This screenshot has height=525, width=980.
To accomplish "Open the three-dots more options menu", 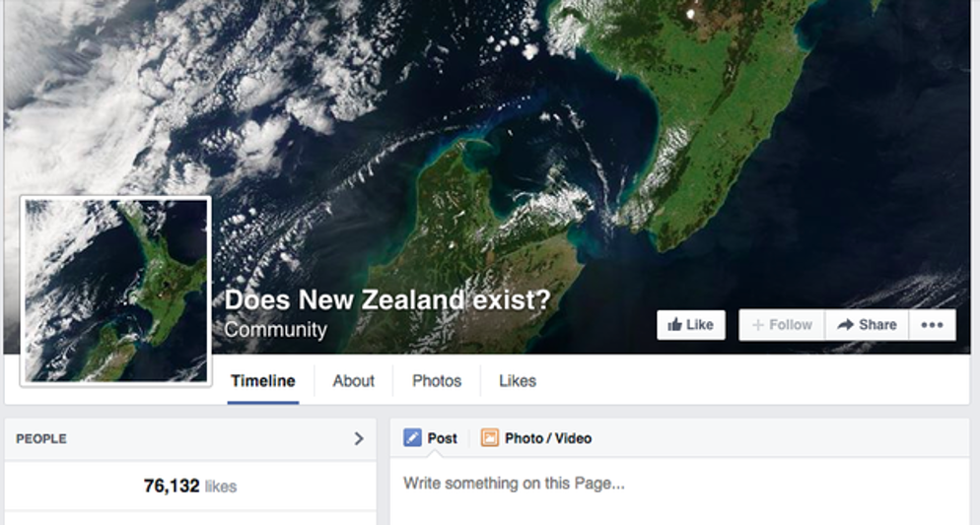I will 932,325.
